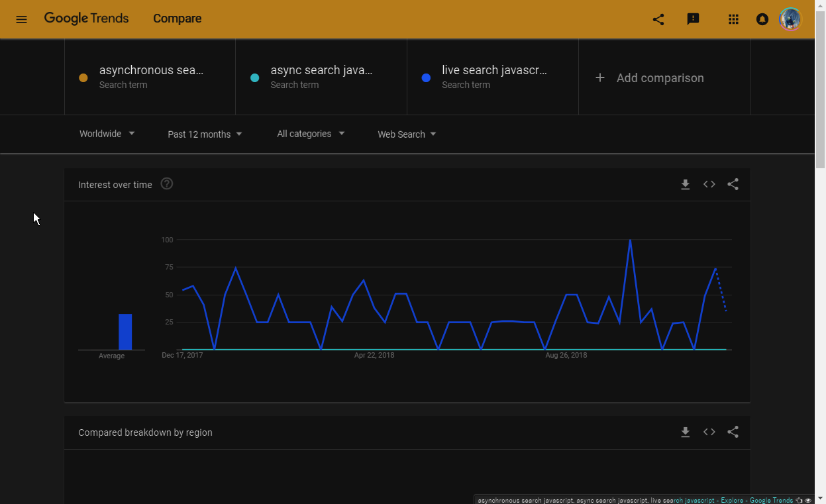826x504 pixels.
Task: Expand the Worldwide region dropdown
Action: point(107,134)
